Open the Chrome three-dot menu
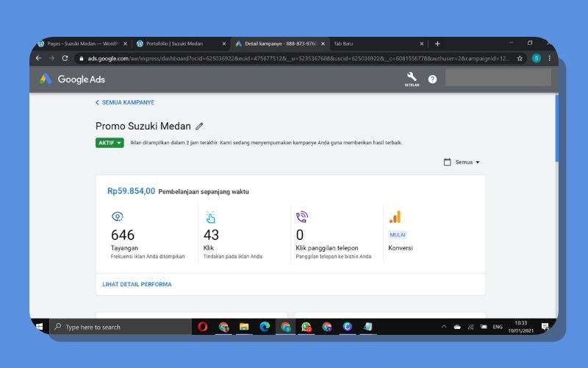 tap(549, 58)
